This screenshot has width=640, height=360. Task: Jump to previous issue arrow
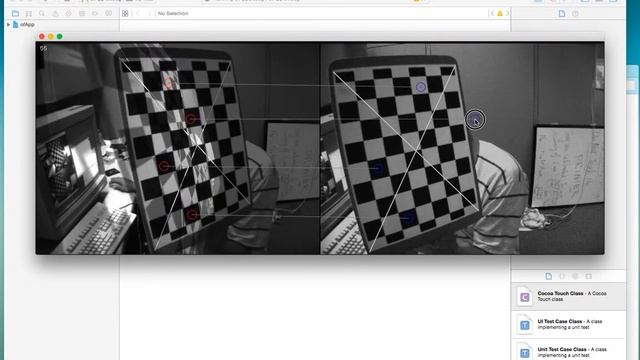(x=491, y=13)
